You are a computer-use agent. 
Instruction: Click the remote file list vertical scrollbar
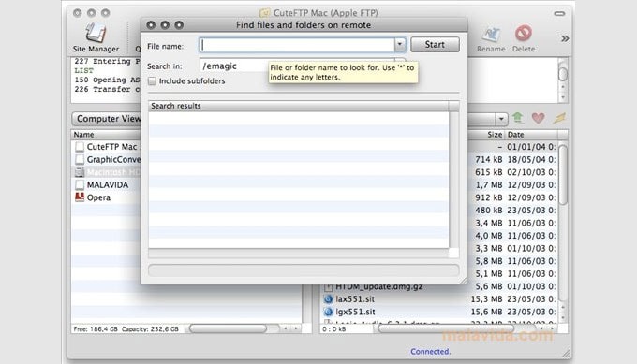[x=563, y=174]
